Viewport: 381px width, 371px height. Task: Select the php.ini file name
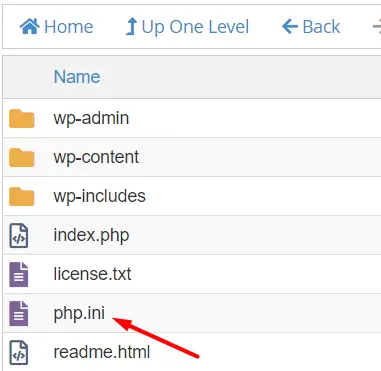(x=79, y=313)
